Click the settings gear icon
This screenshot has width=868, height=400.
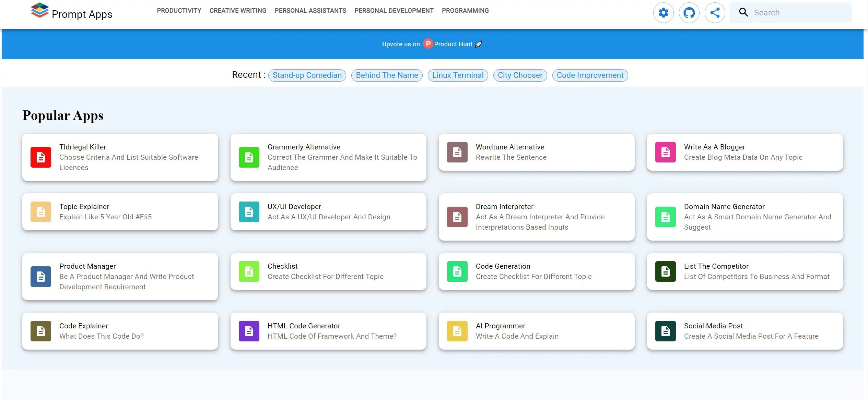pyautogui.click(x=663, y=12)
